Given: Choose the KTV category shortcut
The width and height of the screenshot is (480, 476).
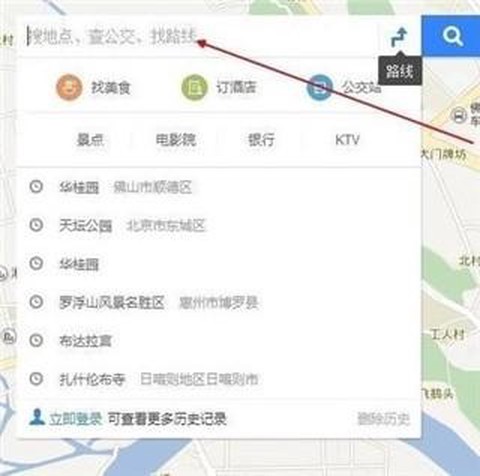Looking at the screenshot, I should [347, 140].
